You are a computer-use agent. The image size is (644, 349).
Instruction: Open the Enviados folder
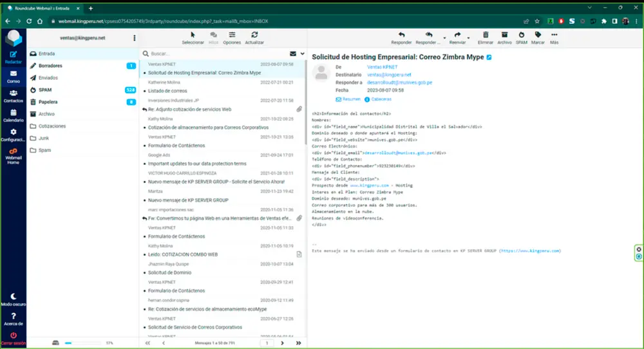click(x=83, y=78)
